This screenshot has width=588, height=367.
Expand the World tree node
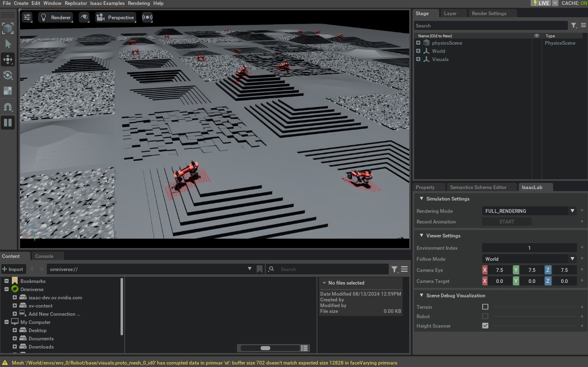[x=418, y=51]
